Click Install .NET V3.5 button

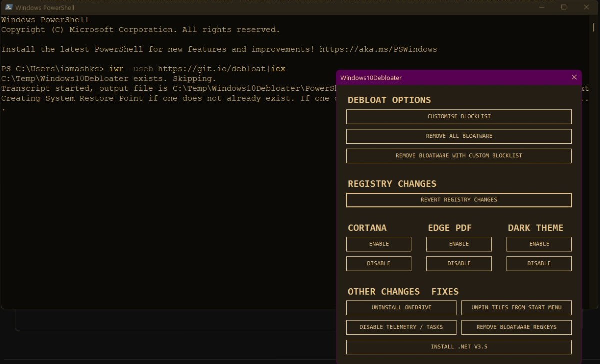459,347
